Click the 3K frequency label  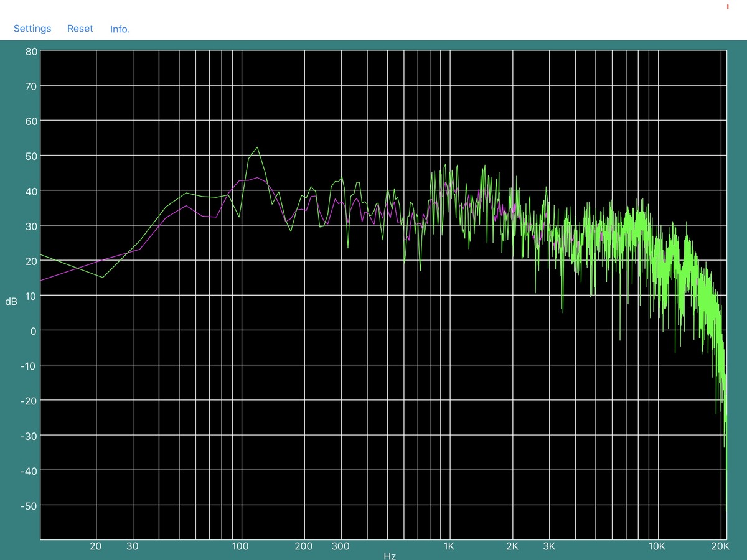click(x=548, y=546)
